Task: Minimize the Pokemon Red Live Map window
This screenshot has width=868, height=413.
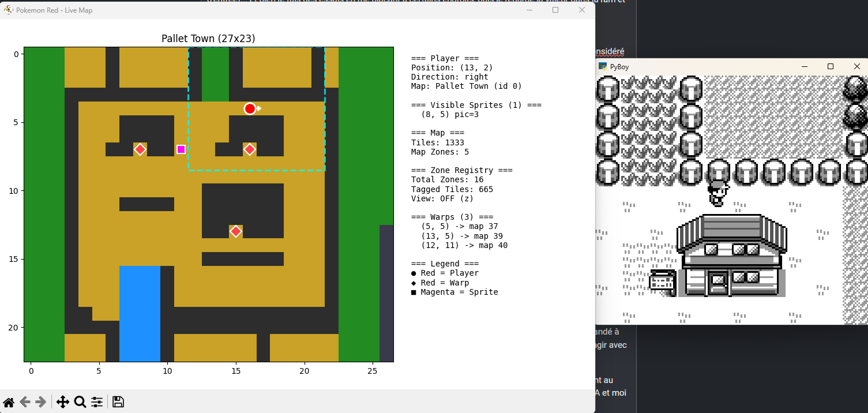Action: point(529,10)
